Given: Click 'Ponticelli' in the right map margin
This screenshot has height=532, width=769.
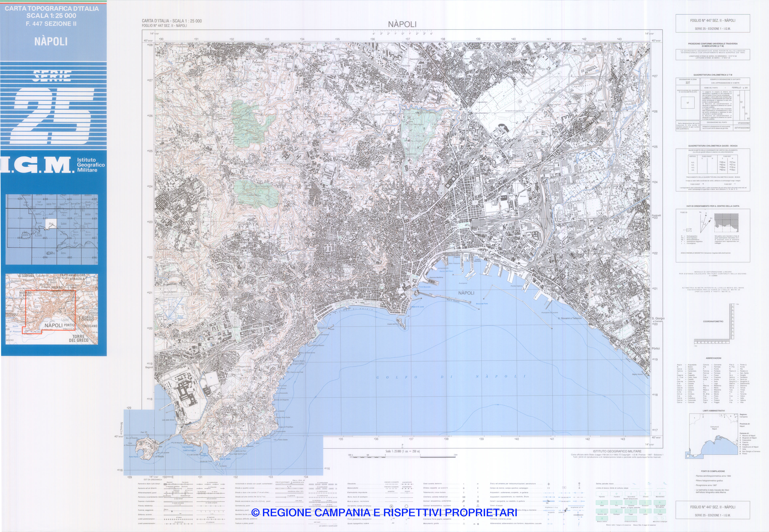Looking at the screenshot, I should 656,215.
